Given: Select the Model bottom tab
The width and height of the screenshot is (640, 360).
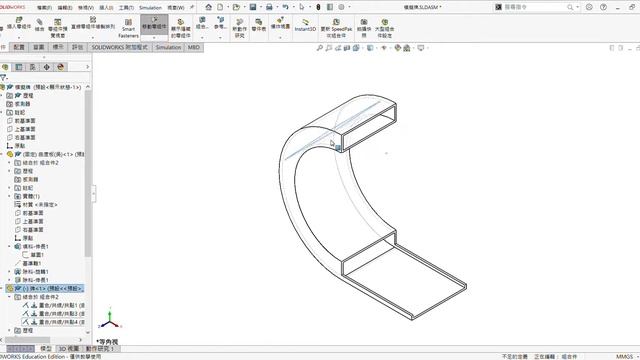Looking at the screenshot, I should coord(46,349).
